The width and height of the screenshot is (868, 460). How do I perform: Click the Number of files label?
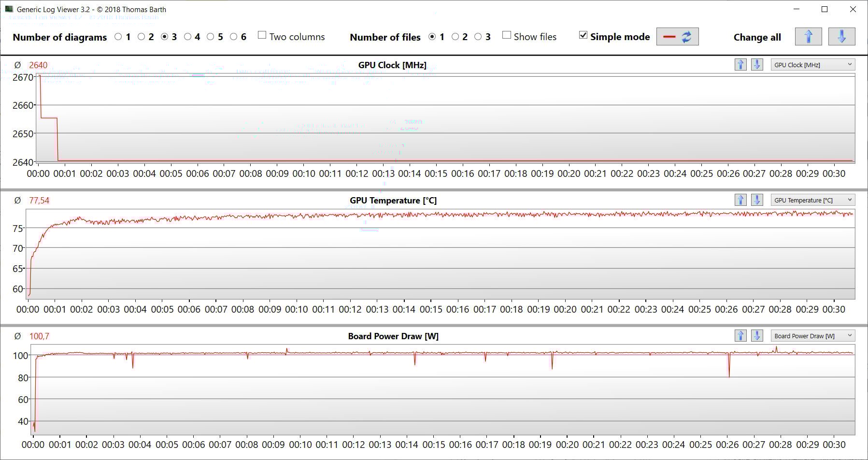point(385,37)
